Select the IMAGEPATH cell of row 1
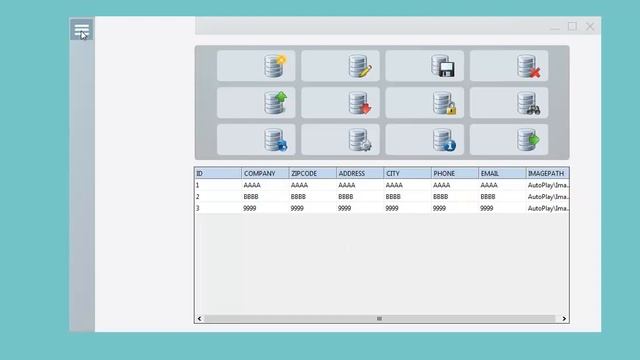Viewport: 640px width, 360px height. point(547,185)
